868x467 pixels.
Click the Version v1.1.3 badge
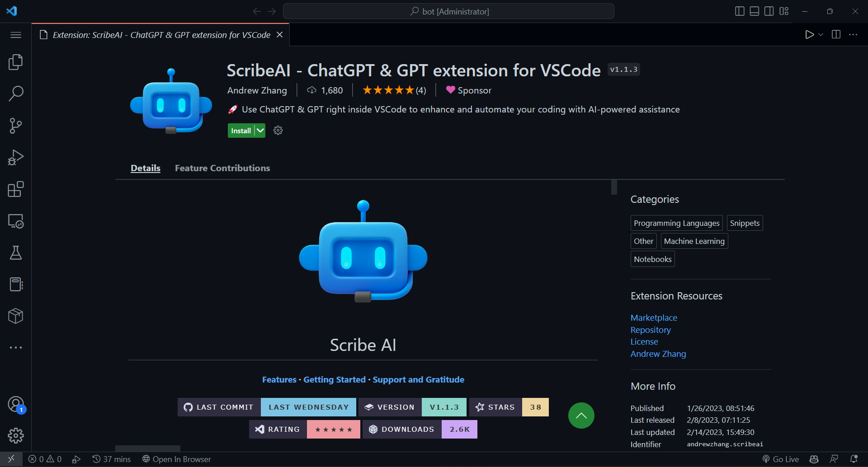tap(412, 407)
